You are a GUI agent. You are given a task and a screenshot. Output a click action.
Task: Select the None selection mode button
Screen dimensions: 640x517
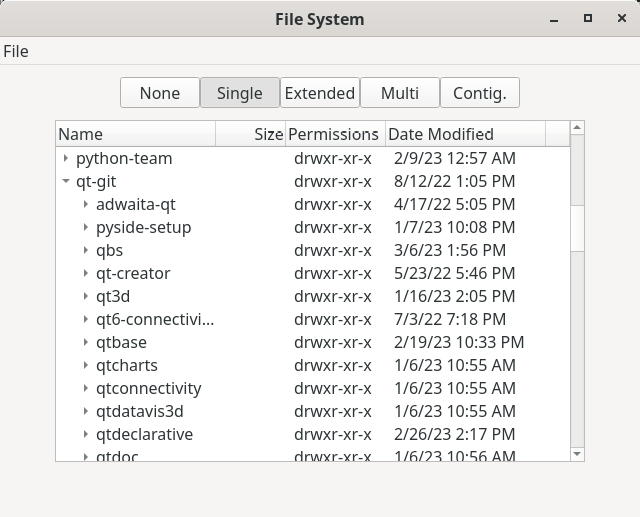(160, 93)
